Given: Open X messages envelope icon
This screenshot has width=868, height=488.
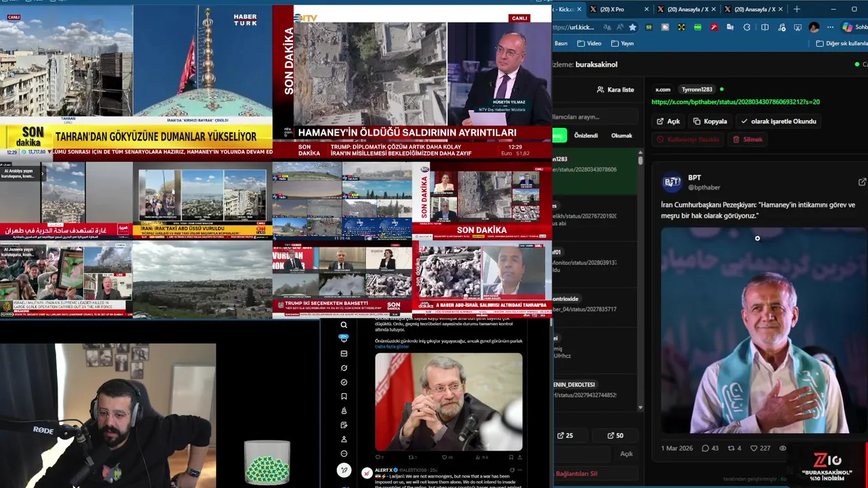Looking at the screenshot, I should click(344, 353).
